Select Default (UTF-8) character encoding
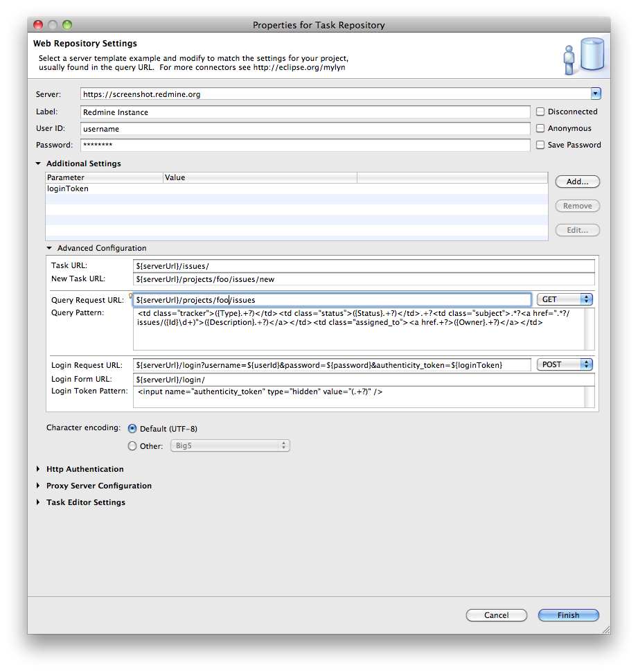The width and height of the screenshot is (638, 672). [132, 429]
